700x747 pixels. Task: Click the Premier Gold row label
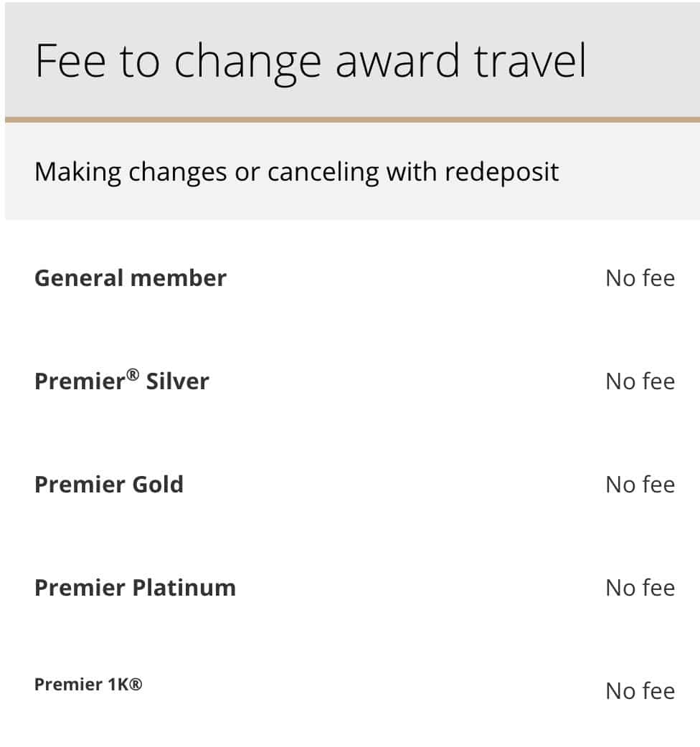(x=109, y=485)
